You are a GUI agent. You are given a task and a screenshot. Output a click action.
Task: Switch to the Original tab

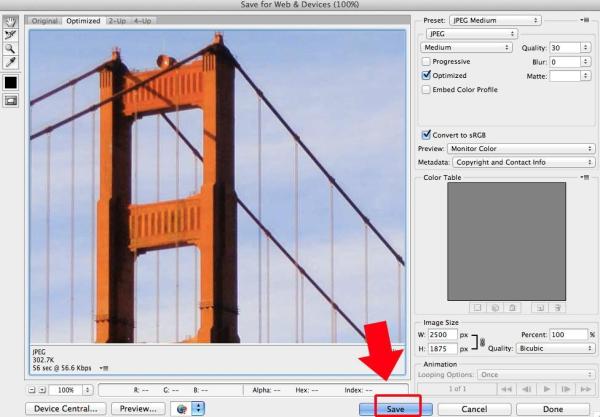coord(46,20)
